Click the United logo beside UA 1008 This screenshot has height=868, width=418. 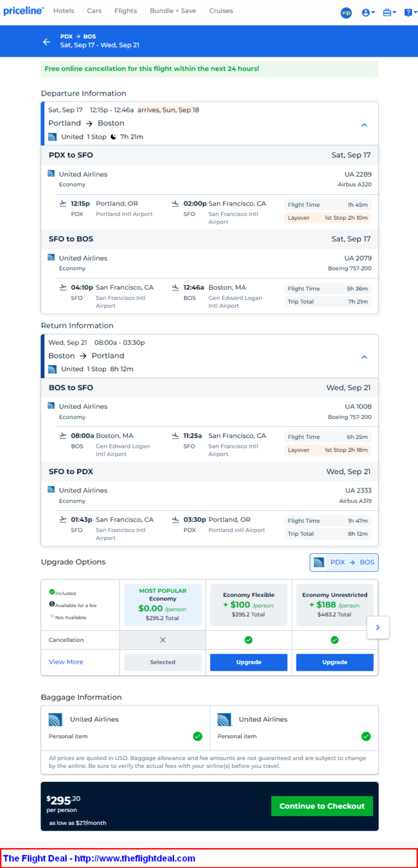(51, 406)
